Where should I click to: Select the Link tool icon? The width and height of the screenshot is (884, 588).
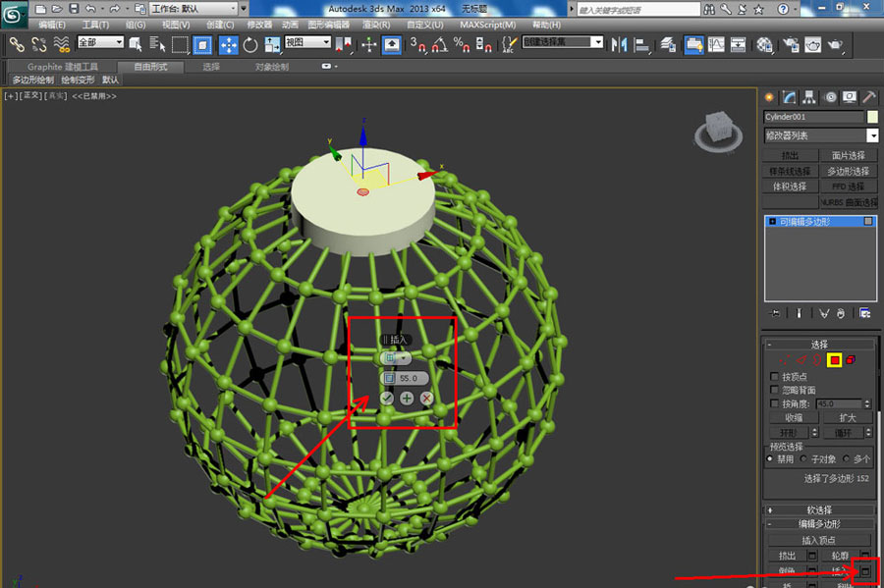click(x=17, y=44)
